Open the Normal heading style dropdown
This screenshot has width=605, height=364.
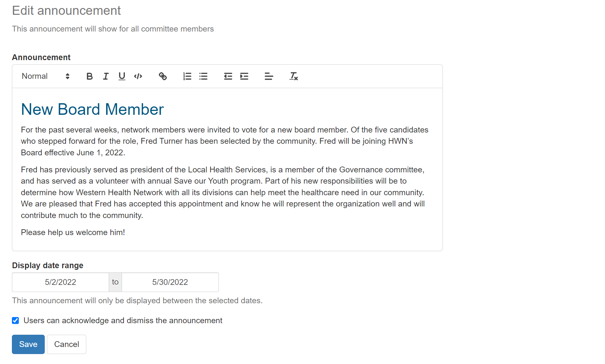46,76
